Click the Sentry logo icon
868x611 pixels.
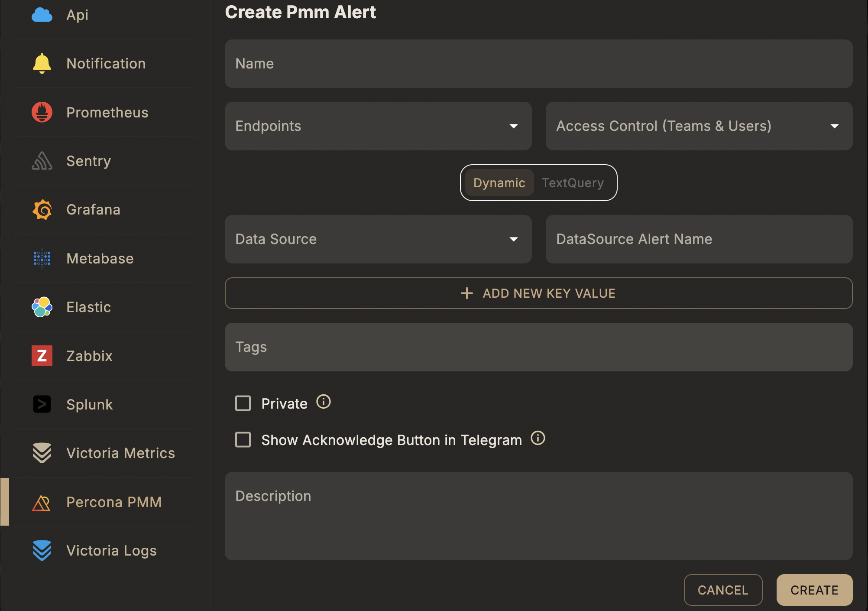[42, 161]
